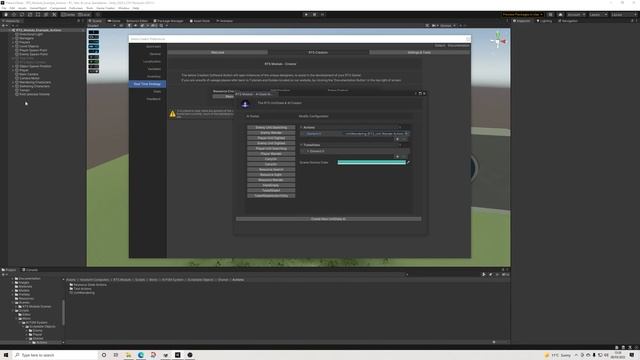
Task: Select the Rotate tool in Unity toolbar
Action: 22,15
